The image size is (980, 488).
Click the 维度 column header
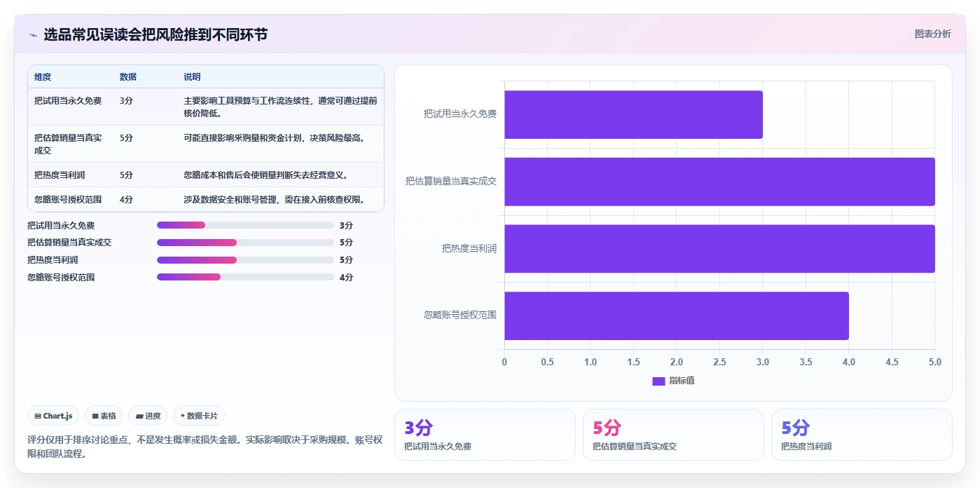click(x=43, y=76)
